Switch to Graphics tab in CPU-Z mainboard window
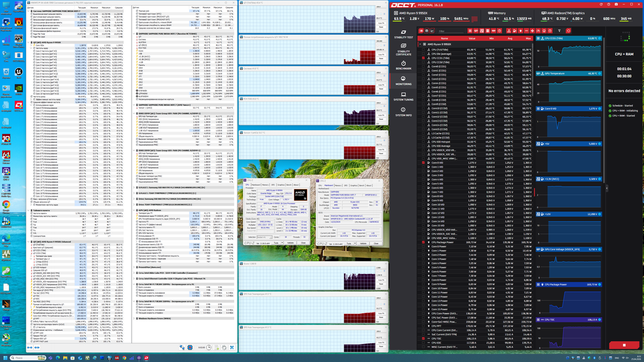The width and height of the screenshot is (644, 362). pos(353,185)
